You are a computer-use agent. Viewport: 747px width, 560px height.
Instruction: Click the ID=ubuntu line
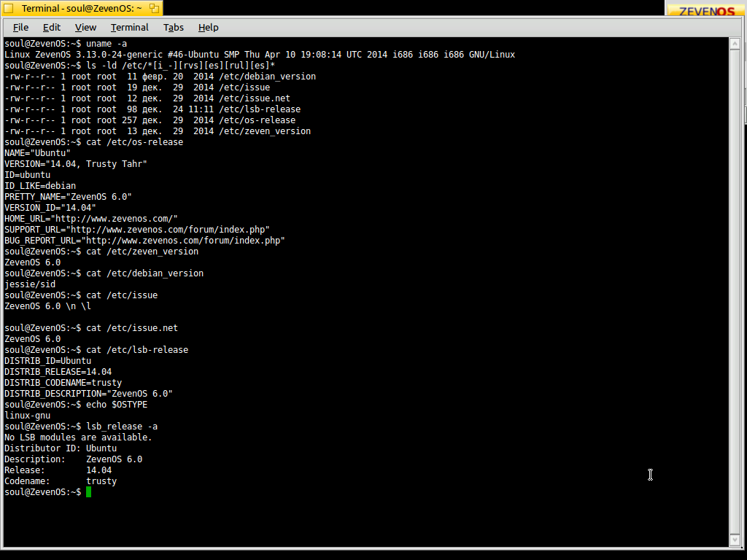[27, 175]
